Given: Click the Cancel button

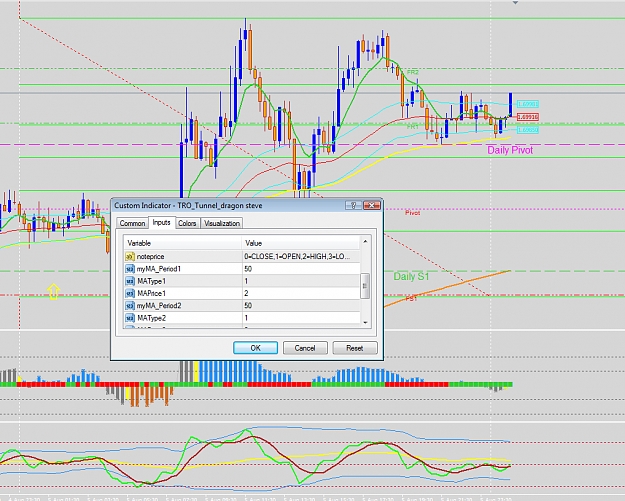Looking at the screenshot, I should tap(305, 348).
